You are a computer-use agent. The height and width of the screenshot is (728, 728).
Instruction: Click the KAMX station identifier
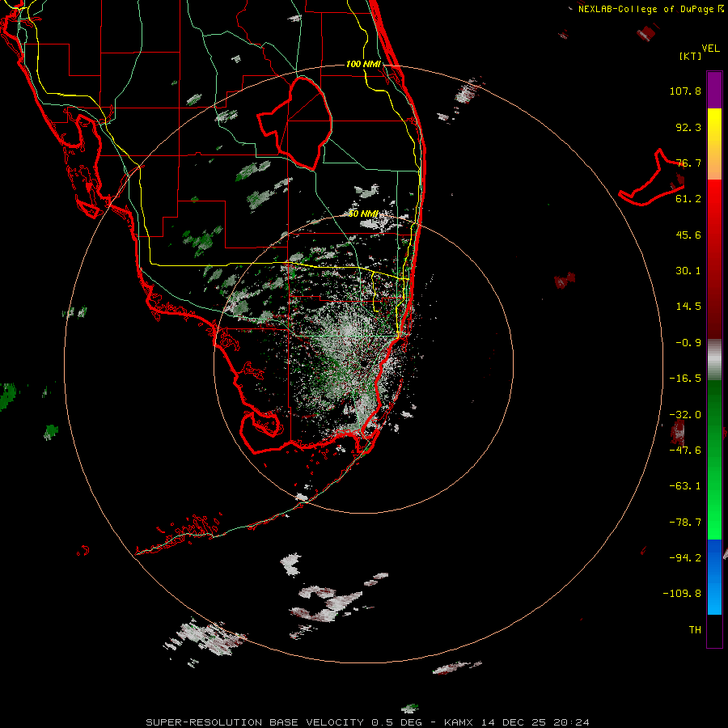point(459,722)
